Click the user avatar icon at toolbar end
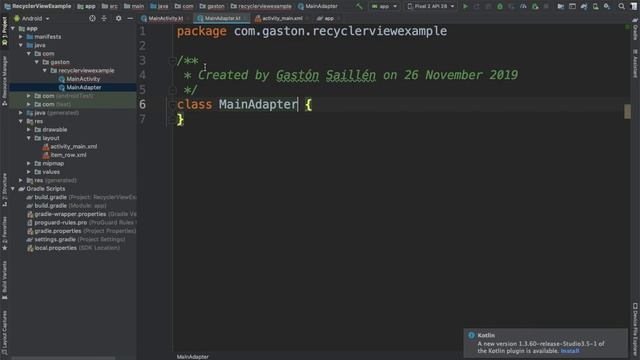The image size is (640, 360). pyautogui.click(x=634, y=6)
